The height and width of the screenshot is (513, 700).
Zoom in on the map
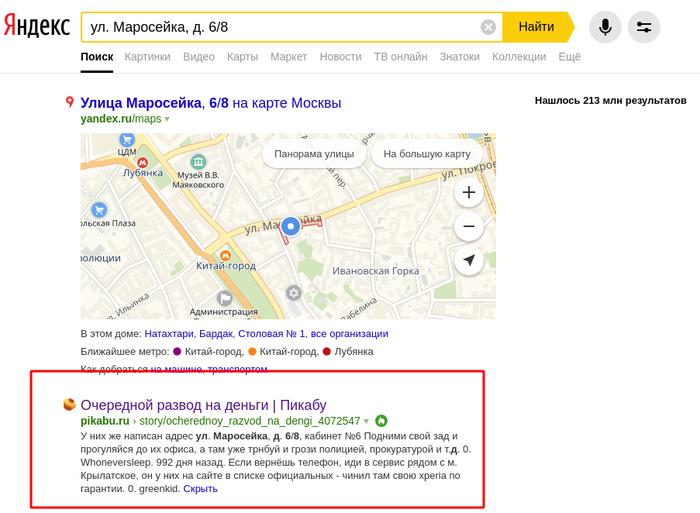pos(468,193)
